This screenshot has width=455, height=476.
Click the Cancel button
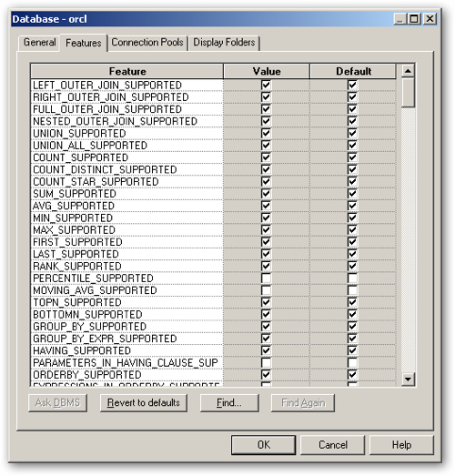(x=333, y=445)
